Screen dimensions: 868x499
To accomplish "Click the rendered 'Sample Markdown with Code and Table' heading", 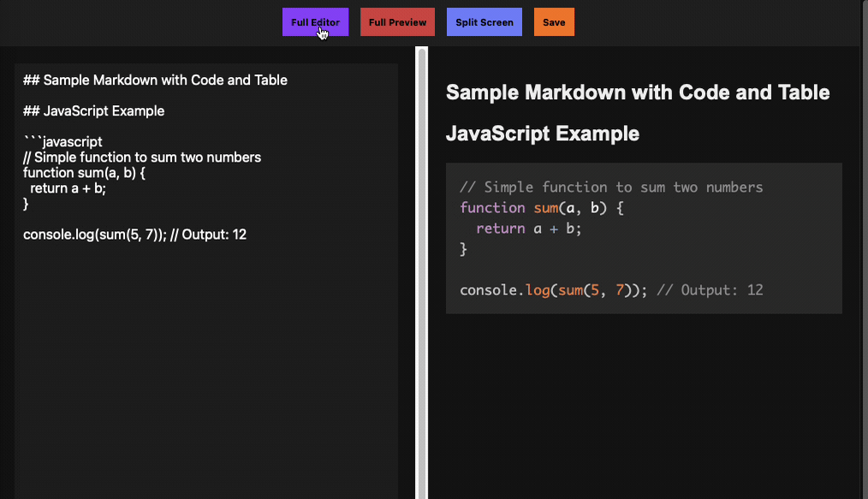I will point(638,92).
